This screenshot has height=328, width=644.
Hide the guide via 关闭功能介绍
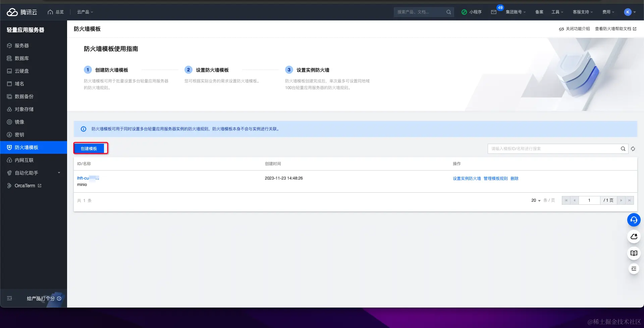click(x=574, y=29)
